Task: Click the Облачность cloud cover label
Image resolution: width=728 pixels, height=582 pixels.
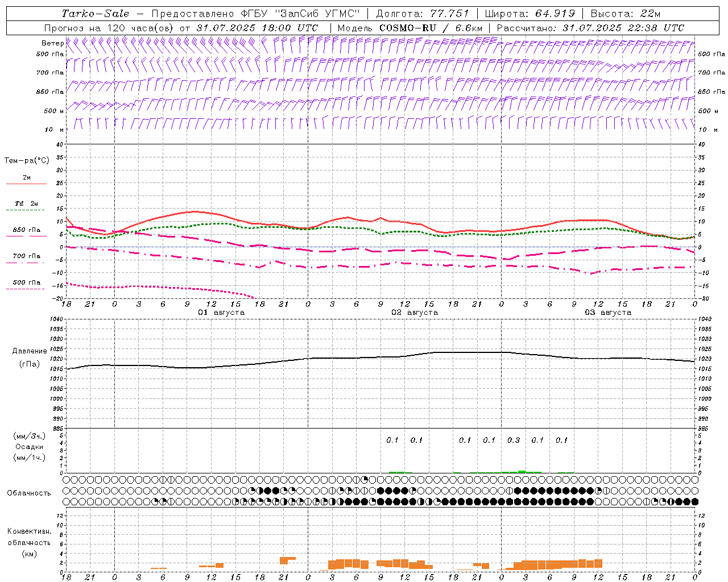Action: click(x=29, y=493)
